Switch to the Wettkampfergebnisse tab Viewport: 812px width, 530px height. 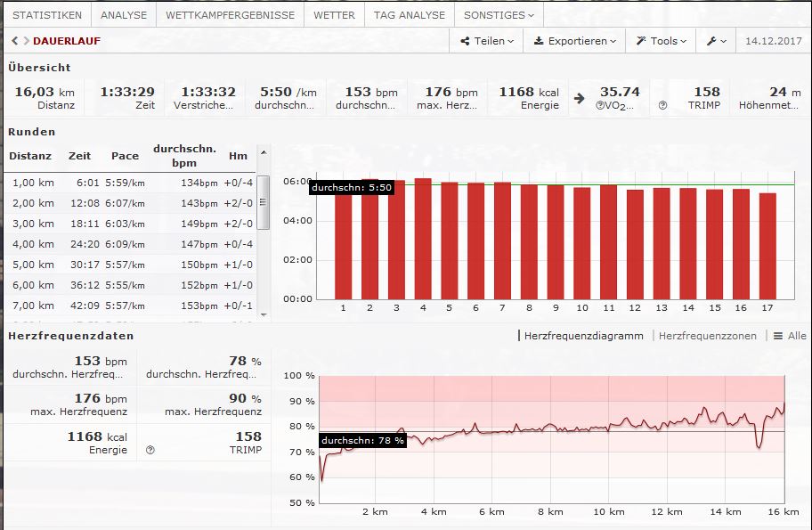click(229, 15)
